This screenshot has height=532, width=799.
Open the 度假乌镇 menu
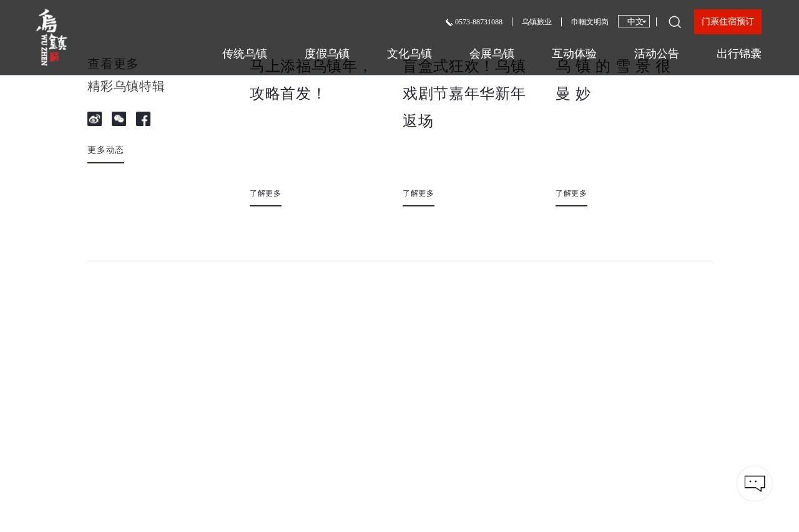pos(327,54)
